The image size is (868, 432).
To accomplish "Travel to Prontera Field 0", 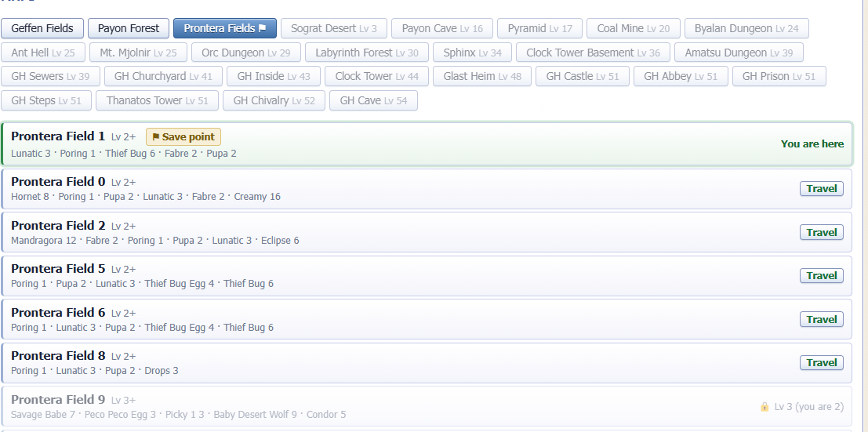I will pyautogui.click(x=822, y=189).
